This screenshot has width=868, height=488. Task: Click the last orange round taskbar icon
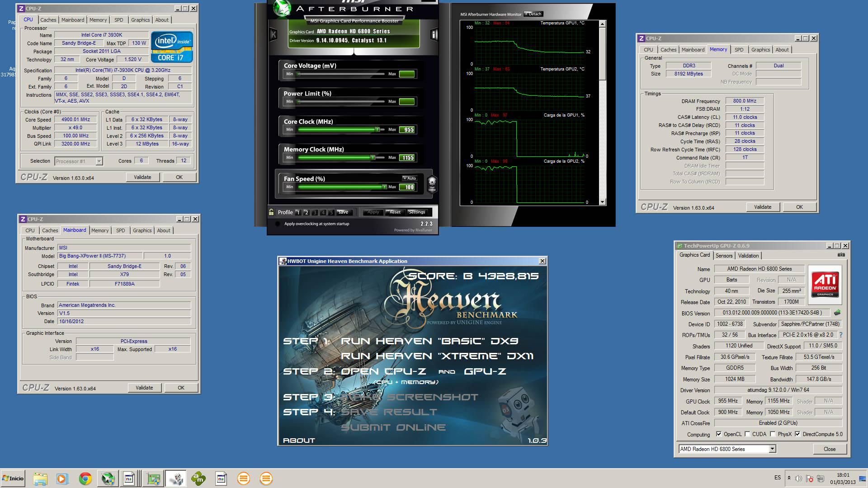(266, 479)
